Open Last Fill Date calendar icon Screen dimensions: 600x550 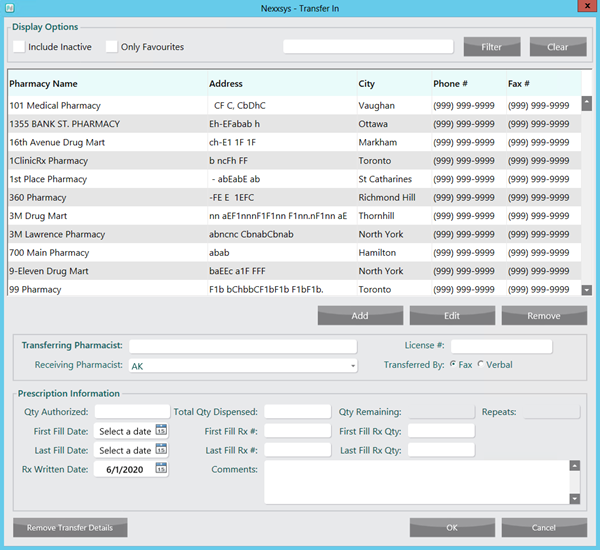tap(161, 449)
